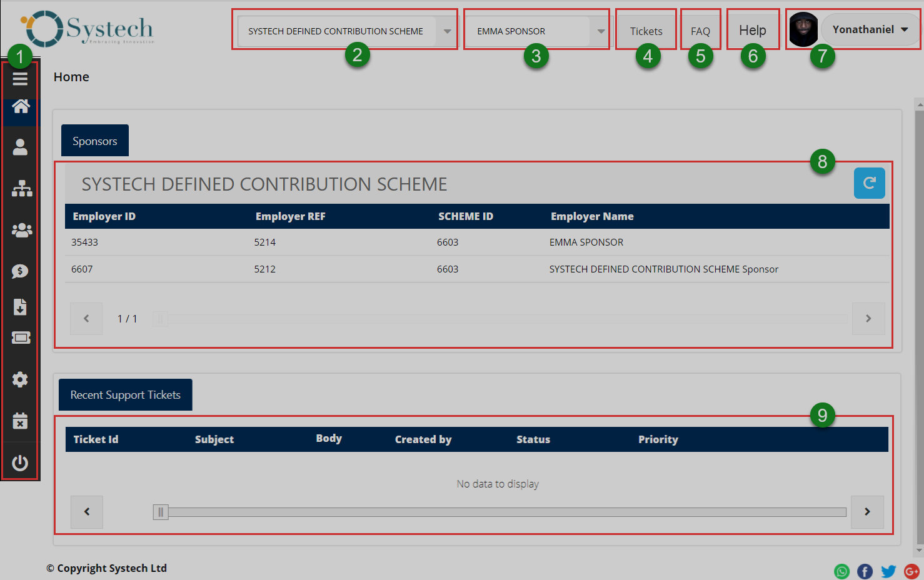Image resolution: width=924 pixels, height=580 pixels.
Task: Select the Recent Support Tickets tab
Action: (x=125, y=395)
